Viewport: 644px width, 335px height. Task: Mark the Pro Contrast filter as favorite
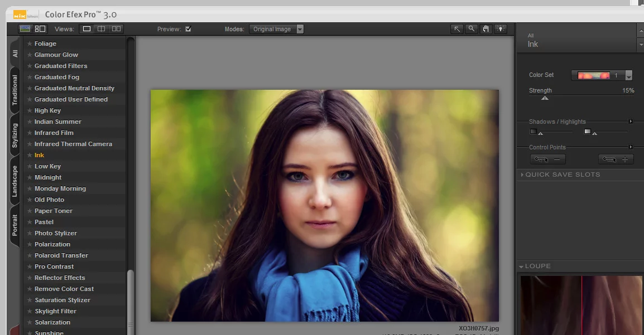point(30,266)
